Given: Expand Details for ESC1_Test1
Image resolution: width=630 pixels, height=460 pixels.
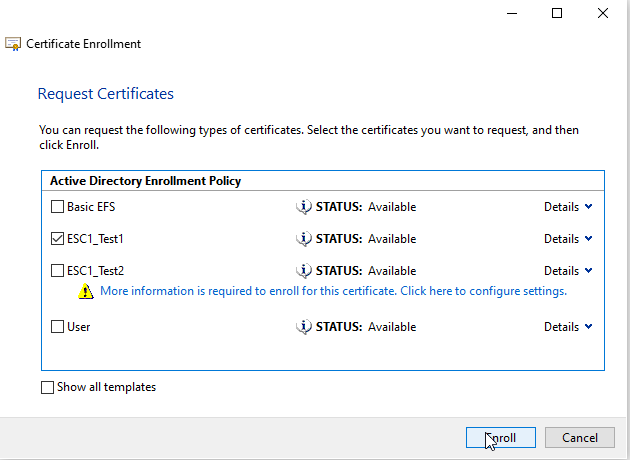Looking at the screenshot, I should click(567, 239).
